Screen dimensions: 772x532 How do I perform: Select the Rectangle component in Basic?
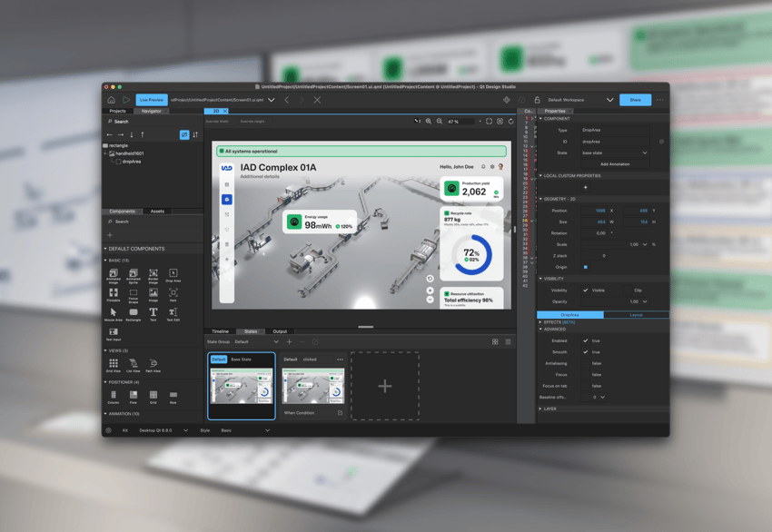point(134,313)
